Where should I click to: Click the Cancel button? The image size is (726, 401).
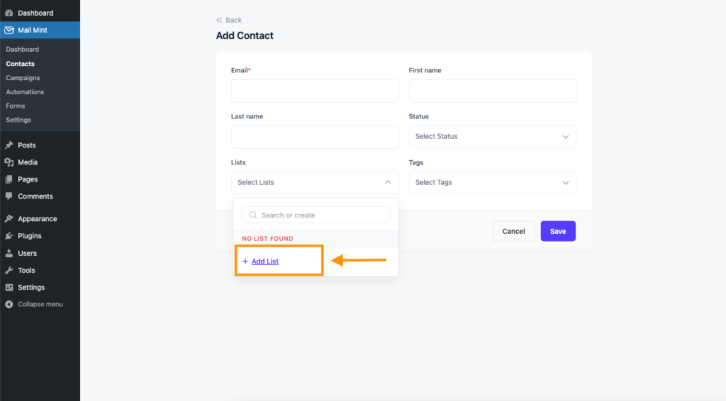tap(513, 231)
